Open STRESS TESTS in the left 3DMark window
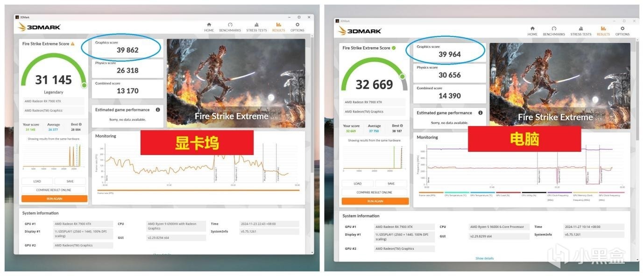This screenshot has width=644, height=276. (256, 27)
